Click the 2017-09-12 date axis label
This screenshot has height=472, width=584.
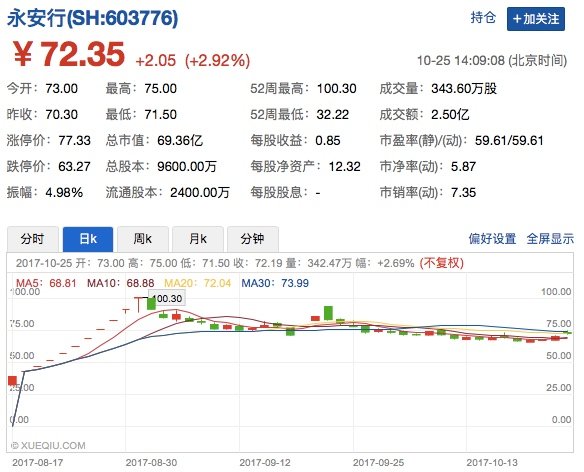click(265, 463)
